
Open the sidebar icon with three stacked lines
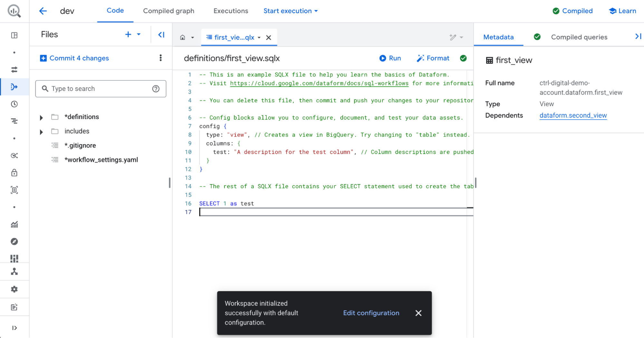14,121
